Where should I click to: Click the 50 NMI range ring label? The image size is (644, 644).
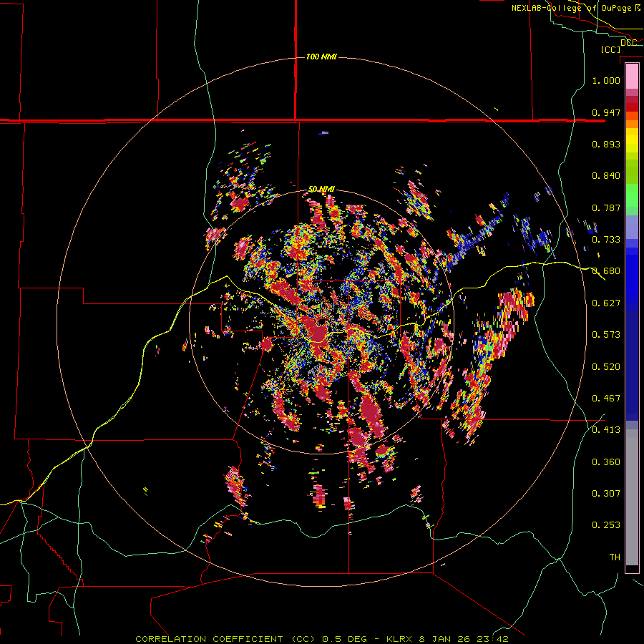tap(321, 190)
